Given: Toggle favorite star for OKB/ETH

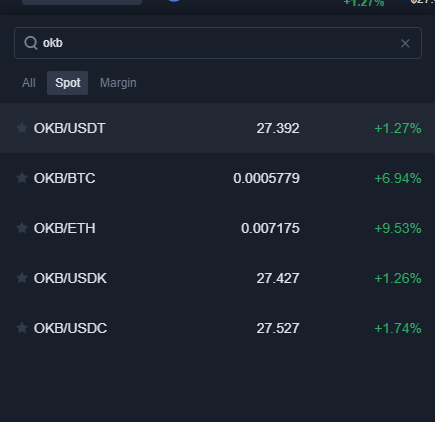Looking at the screenshot, I should point(22,228).
